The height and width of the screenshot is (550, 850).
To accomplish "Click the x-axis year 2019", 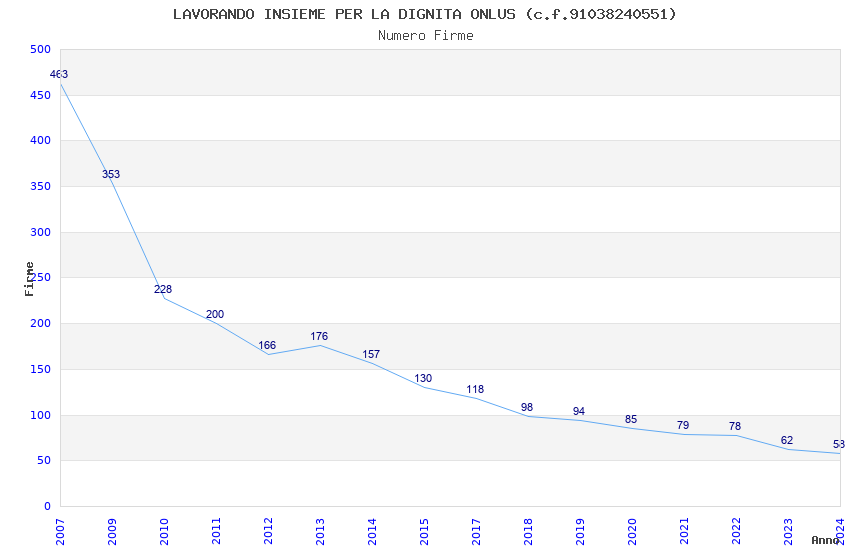I will (580, 532).
